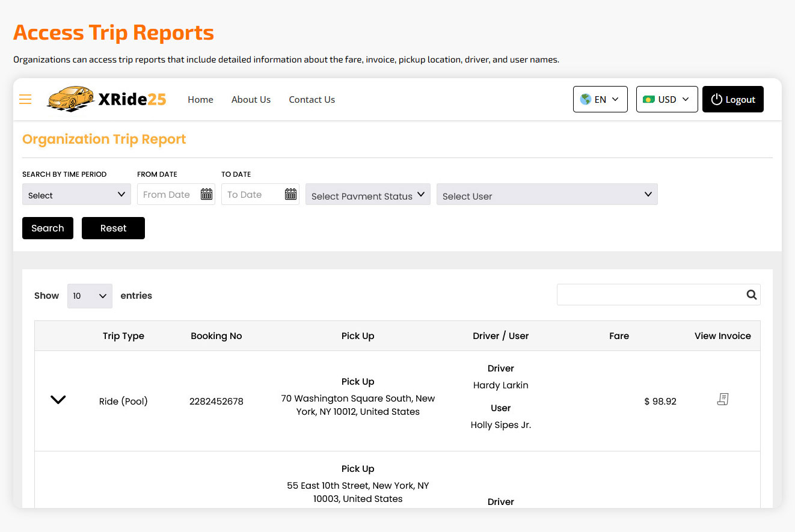The image size is (795, 532).
Task: Open the About Us page
Action: (x=251, y=99)
